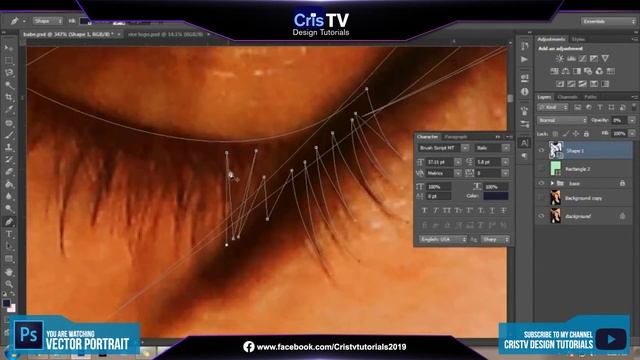Select the Lasso tool
640x360 pixels.
[9, 73]
